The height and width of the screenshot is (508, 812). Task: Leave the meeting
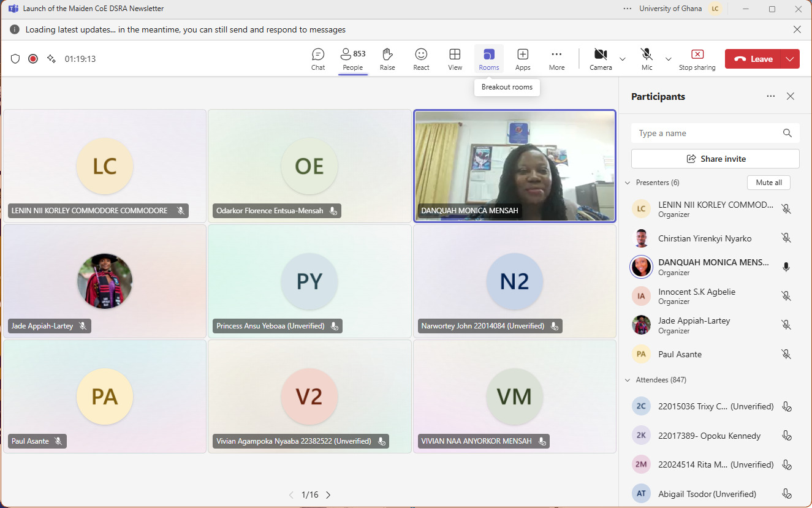pyautogui.click(x=753, y=59)
